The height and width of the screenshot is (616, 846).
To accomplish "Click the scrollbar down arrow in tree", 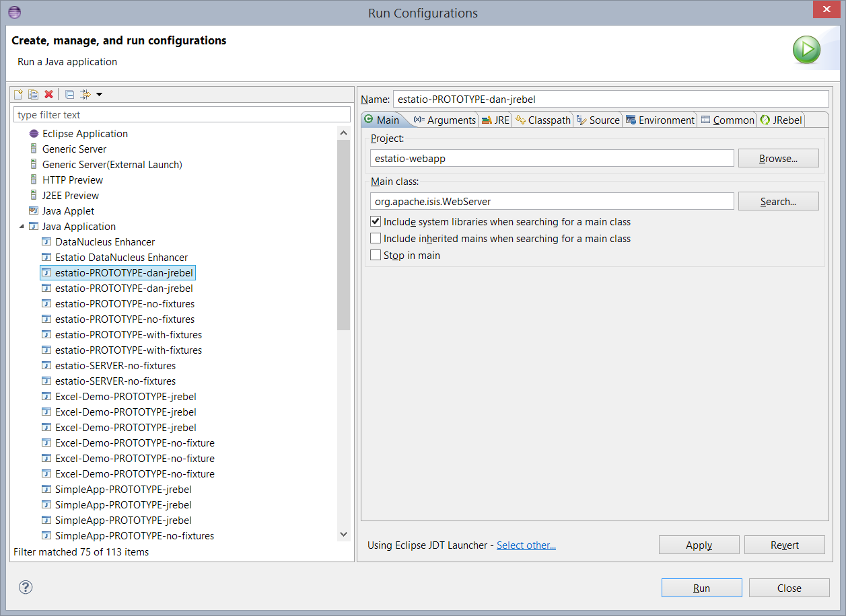I will (x=344, y=534).
